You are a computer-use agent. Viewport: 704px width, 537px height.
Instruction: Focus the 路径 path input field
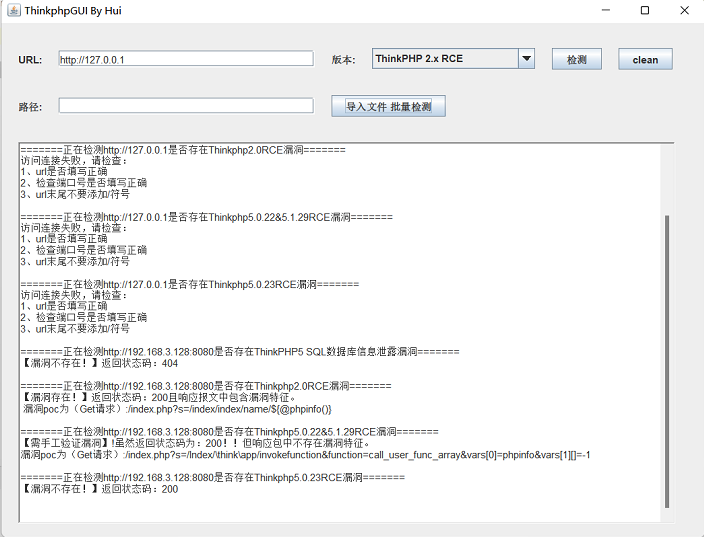(186, 106)
